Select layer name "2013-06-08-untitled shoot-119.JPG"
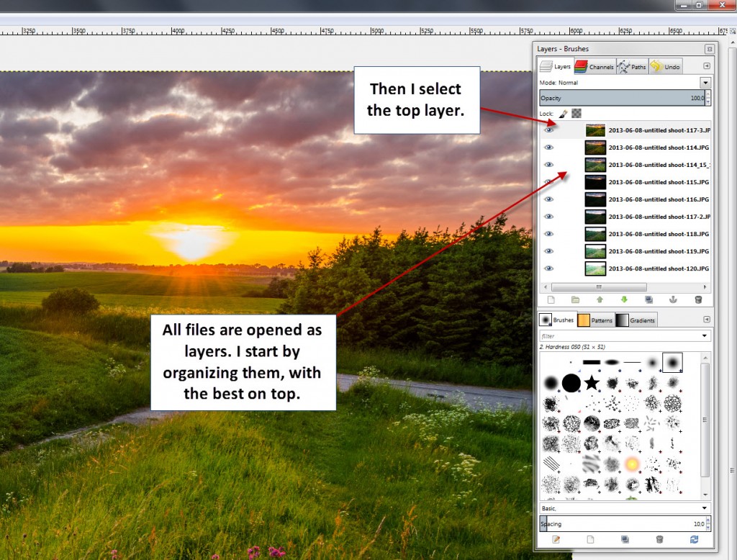Image resolution: width=737 pixels, height=560 pixels. point(659,251)
